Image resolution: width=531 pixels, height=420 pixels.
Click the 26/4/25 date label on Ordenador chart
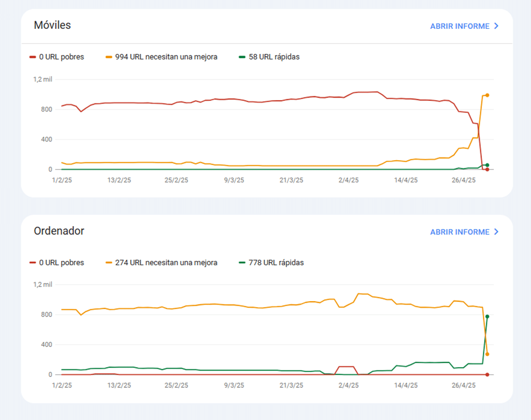coord(463,386)
